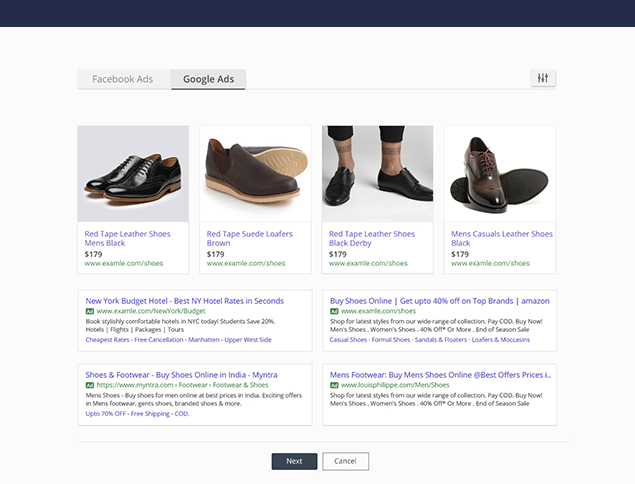Open the Upto 70% OFF sitelink
This screenshot has width=635, height=484.
pyautogui.click(x=105, y=414)
